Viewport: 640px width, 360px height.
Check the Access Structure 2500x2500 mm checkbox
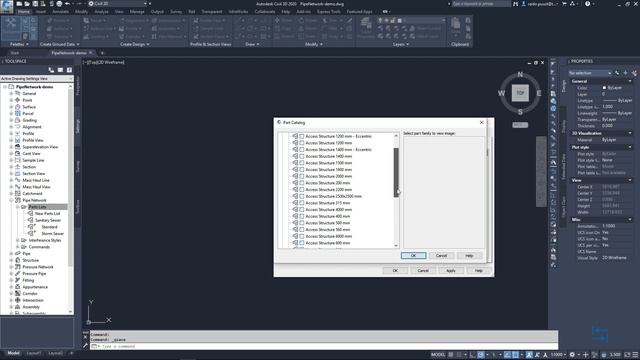click(x=302, y=196)
